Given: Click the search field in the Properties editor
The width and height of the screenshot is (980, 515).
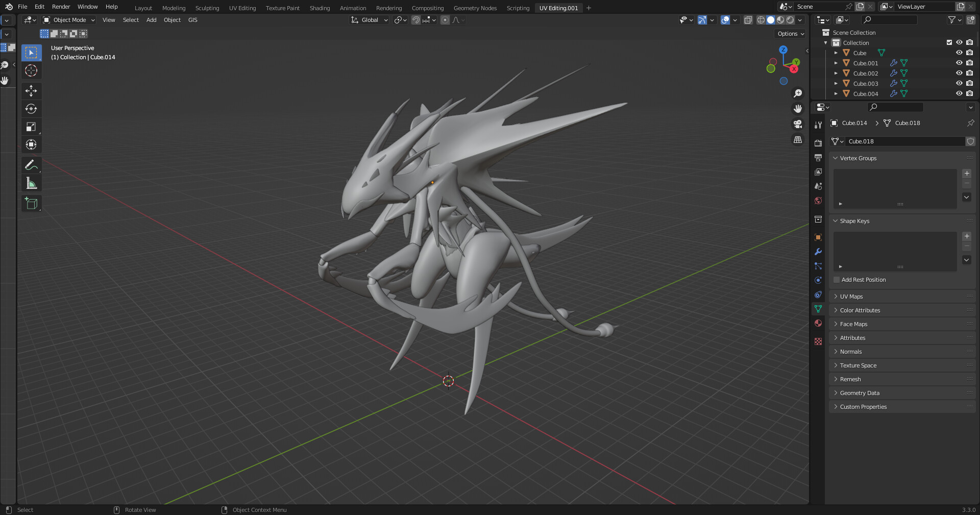Looking at the screenshot, I should pos(895,107).
